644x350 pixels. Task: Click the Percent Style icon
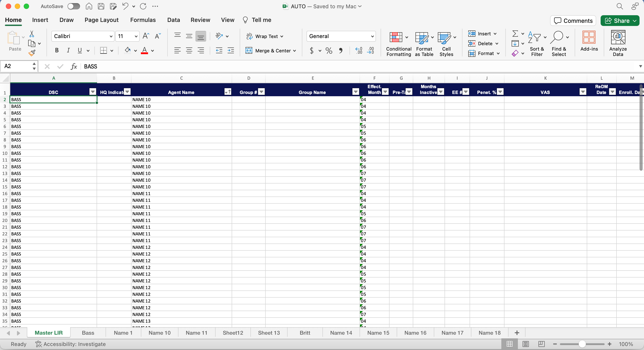pyautogui.click(x=329, y=51)
